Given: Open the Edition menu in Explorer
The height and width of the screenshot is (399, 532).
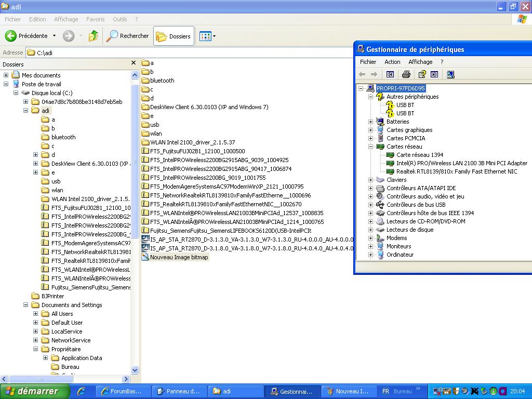Looking at the screenshot, I should (37, 19).
